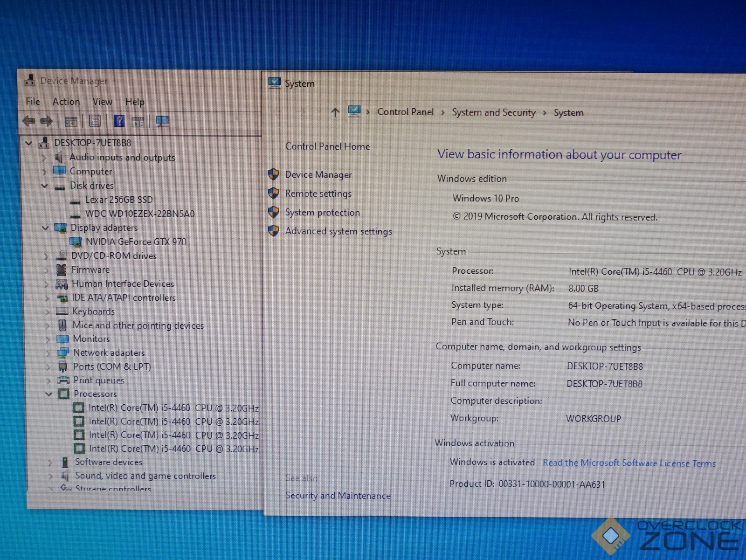Expand the Keyboards category
746x560 pixels.
pyautogui.click(x=47, y=312)
